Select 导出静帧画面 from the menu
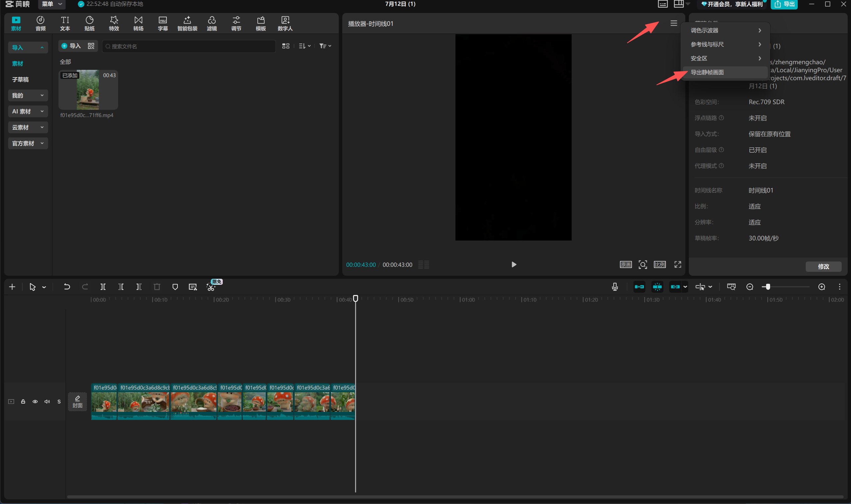The image size is (851, 504). click(x=725, y=72)
